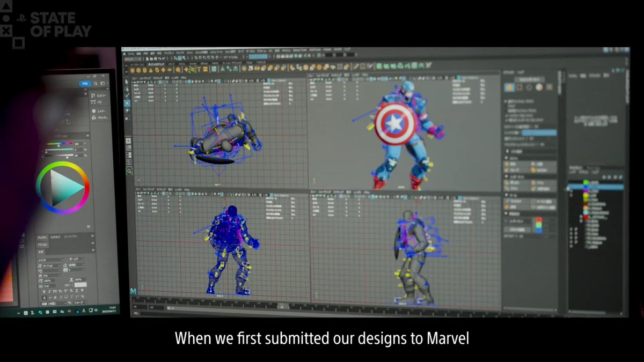Screen dimensions: 644x362
Task: Open the font family dropdown in Character panel
Action: pyautogui.click(x=50, y=260)
